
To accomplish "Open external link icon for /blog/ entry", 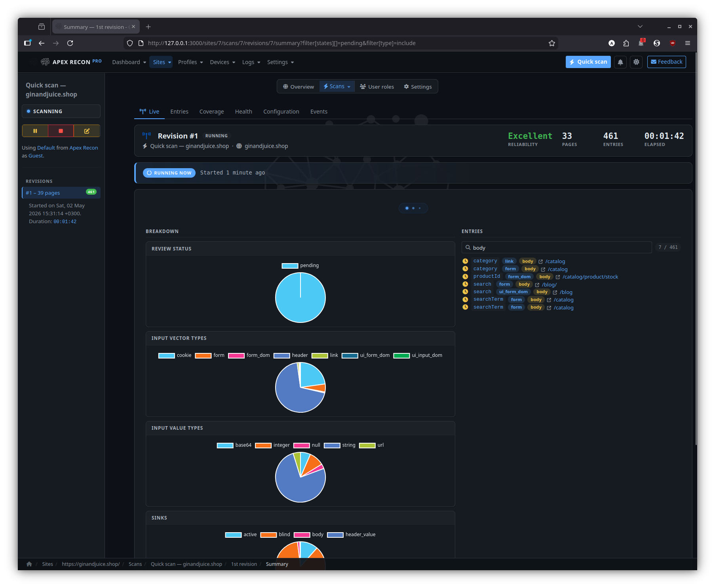I will (537, 285).
